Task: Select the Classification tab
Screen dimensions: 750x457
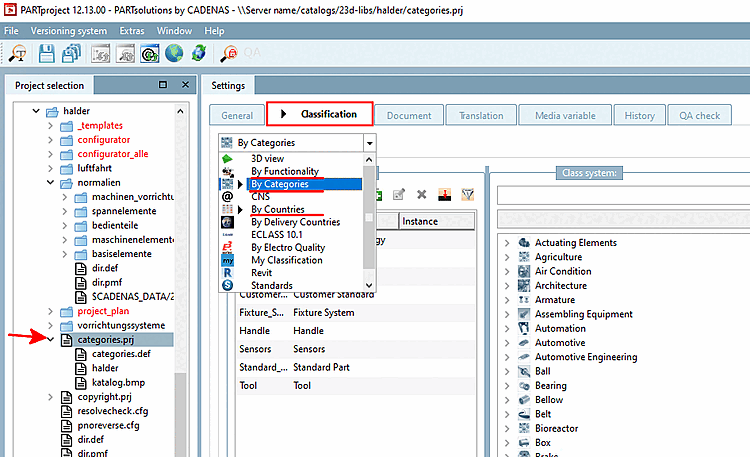Action: pos(320,114)
